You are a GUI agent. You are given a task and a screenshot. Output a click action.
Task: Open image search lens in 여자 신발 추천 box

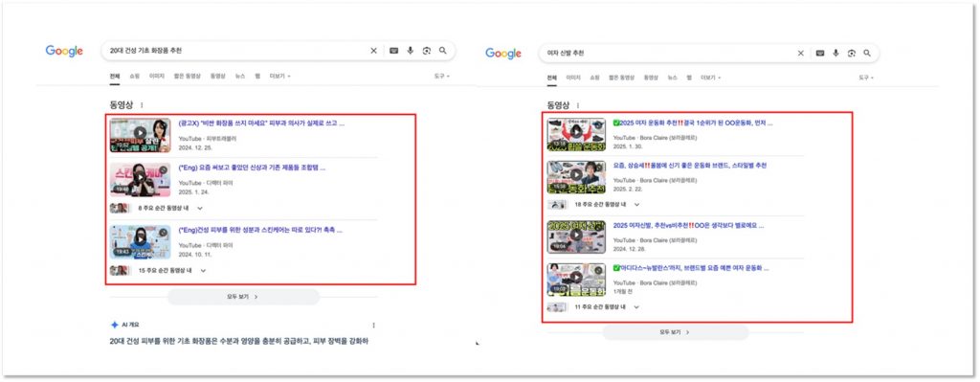pyautogui.click(x=851, y=54)
